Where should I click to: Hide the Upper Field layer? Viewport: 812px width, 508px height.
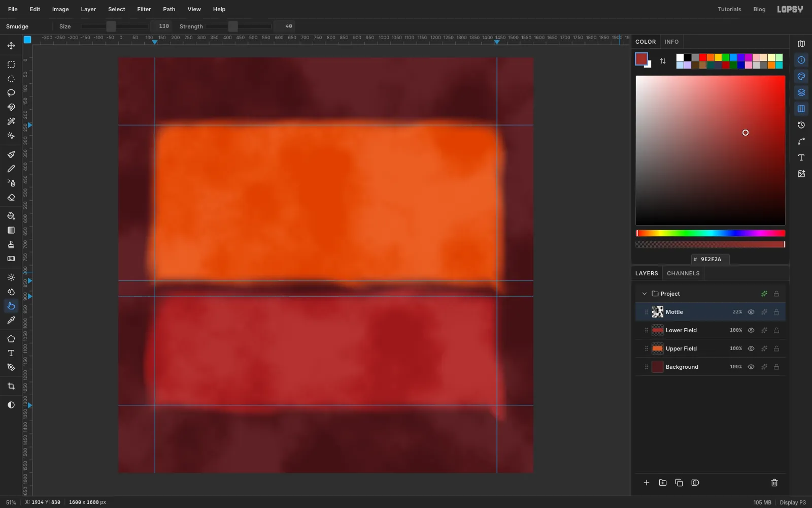pos(751,348)
